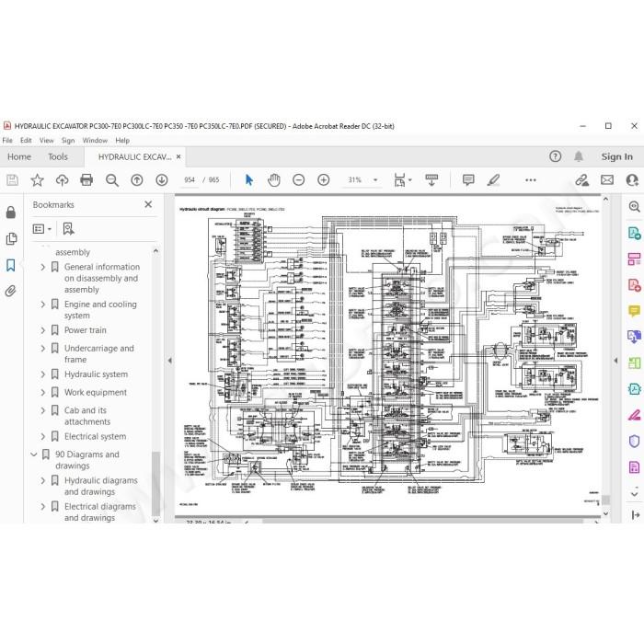
Task: Click the Save file icon in toolbar
Action: click(12, 180)
